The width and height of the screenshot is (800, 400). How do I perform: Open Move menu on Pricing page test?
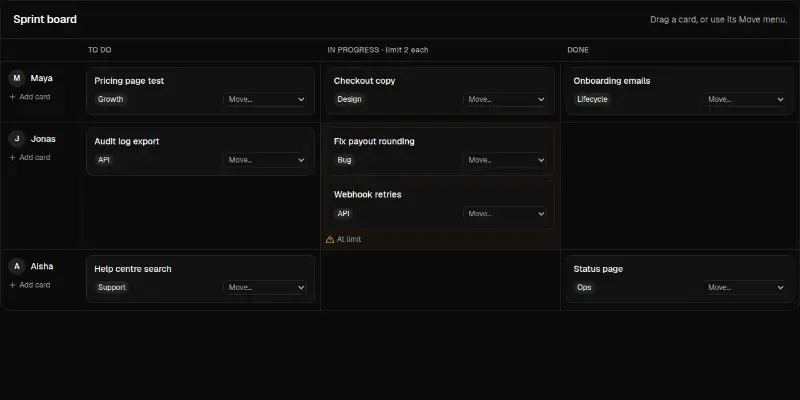(x=265, y=99)
